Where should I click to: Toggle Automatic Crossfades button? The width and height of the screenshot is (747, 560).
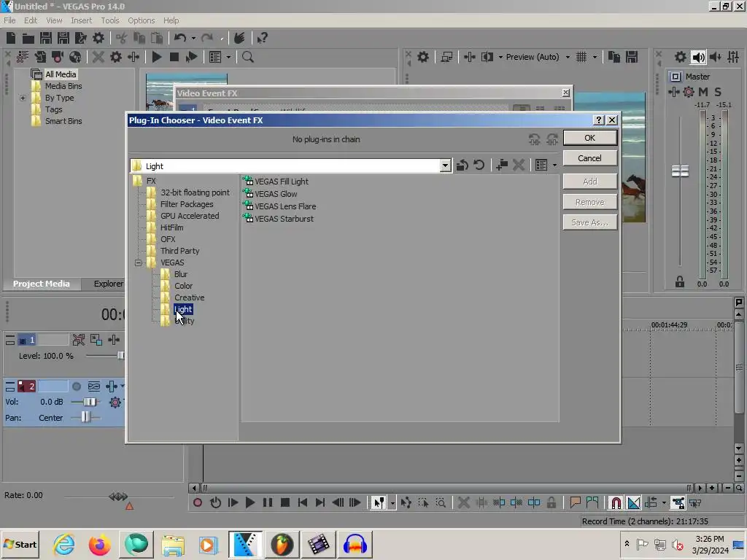pyautogui.click(x=634, y=502)
